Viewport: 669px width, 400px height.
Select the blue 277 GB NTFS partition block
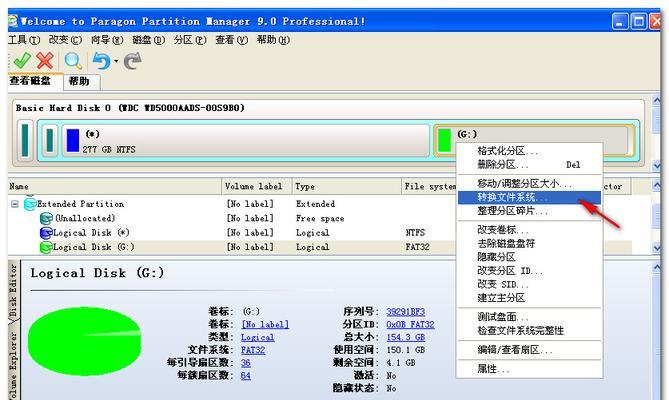click(x=246, y=140)
